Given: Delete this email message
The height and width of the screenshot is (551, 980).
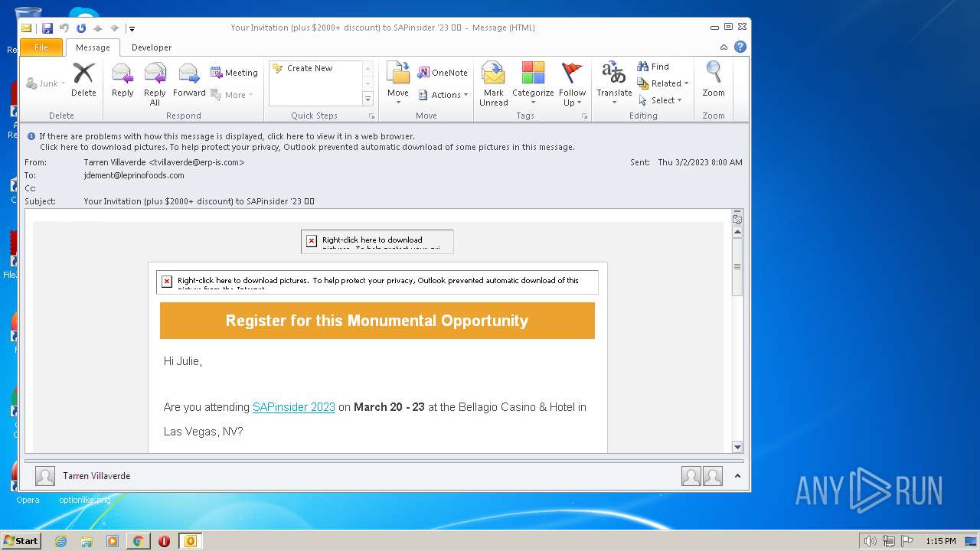Looking at the screenshot, I should pos(83,80).
